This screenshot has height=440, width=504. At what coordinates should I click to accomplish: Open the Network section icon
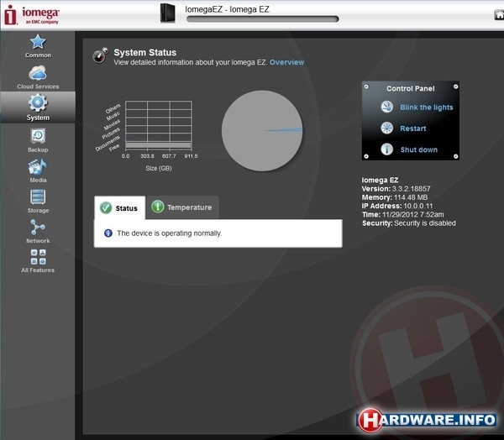click(x=38, y=228)
